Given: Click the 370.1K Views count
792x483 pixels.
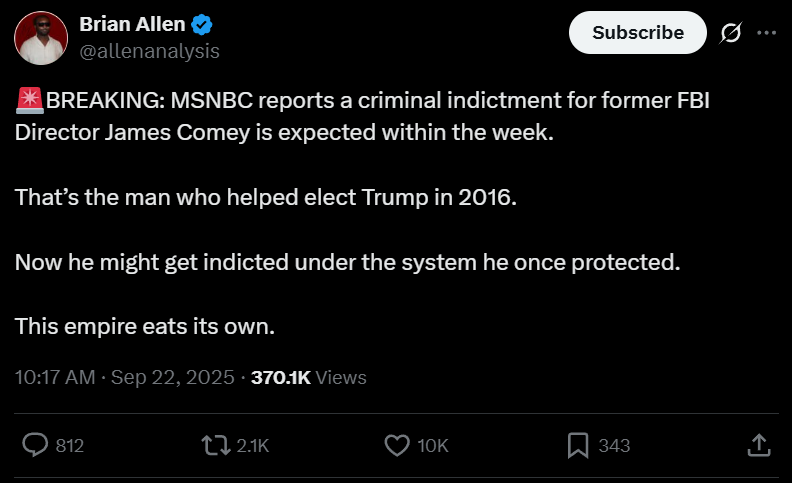Looking at the screenshot, I should tap(308, 378).
